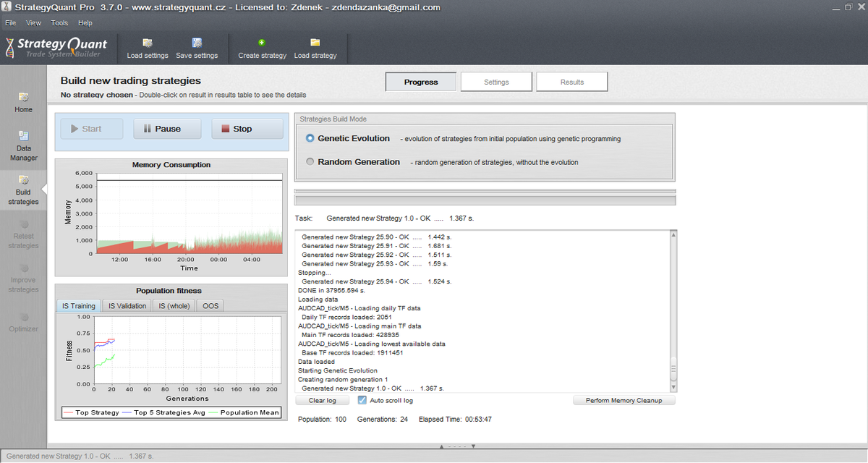Click the Population fitness chart area

click(189, 350)
